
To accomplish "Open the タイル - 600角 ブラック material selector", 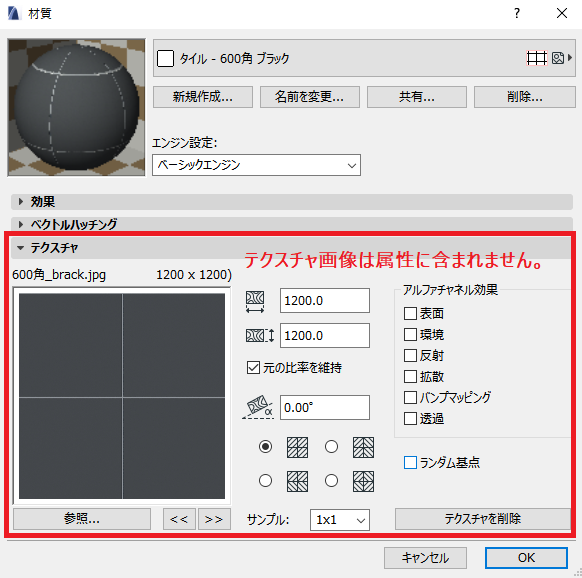I will tap(364, 58).
